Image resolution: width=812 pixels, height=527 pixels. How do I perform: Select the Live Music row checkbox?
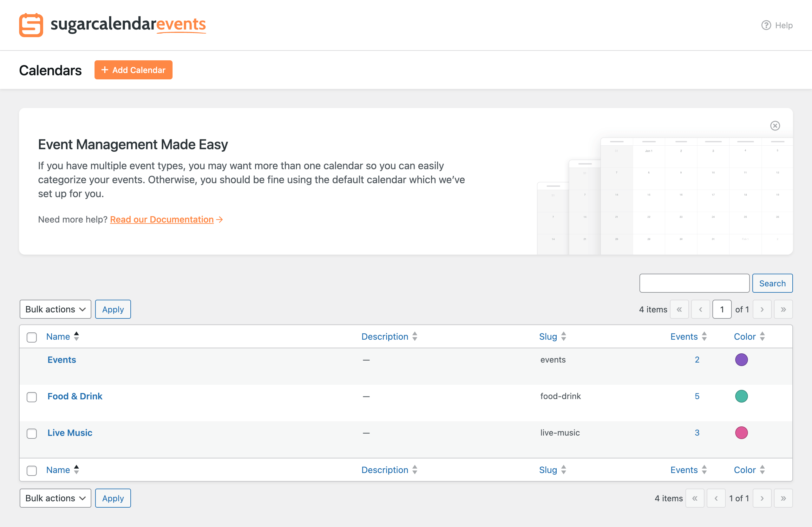point(32,433)
